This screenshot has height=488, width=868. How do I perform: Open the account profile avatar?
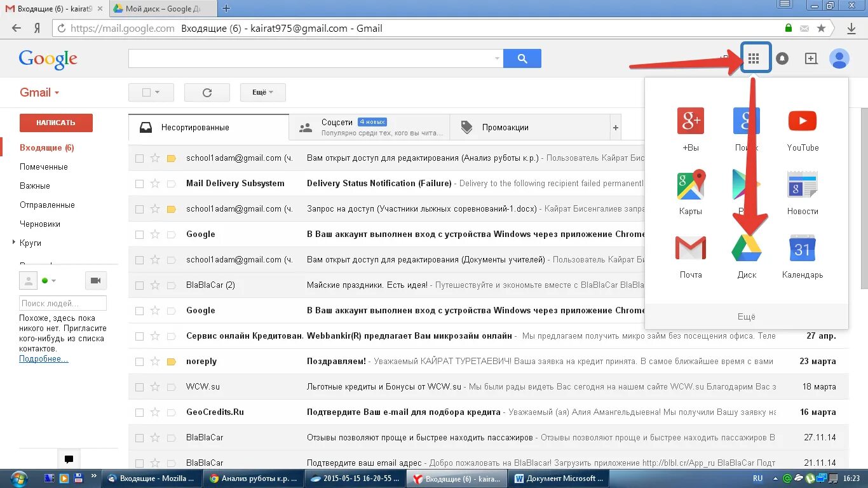(839, 58)
